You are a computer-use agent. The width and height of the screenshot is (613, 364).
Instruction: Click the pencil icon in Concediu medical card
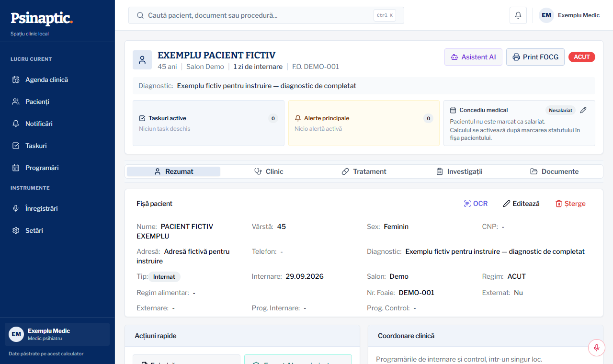pyautogui.click(x=583, y=110)
